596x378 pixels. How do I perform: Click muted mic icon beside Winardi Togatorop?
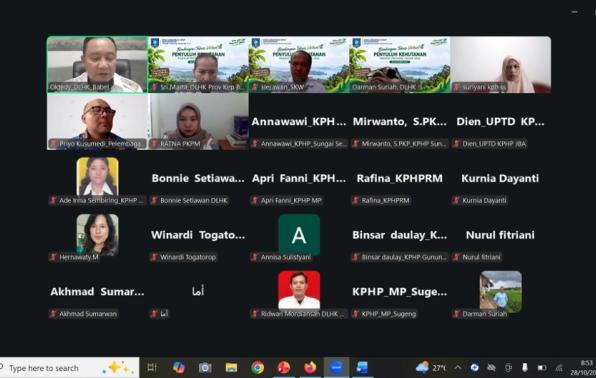click(x=154, y=257)
